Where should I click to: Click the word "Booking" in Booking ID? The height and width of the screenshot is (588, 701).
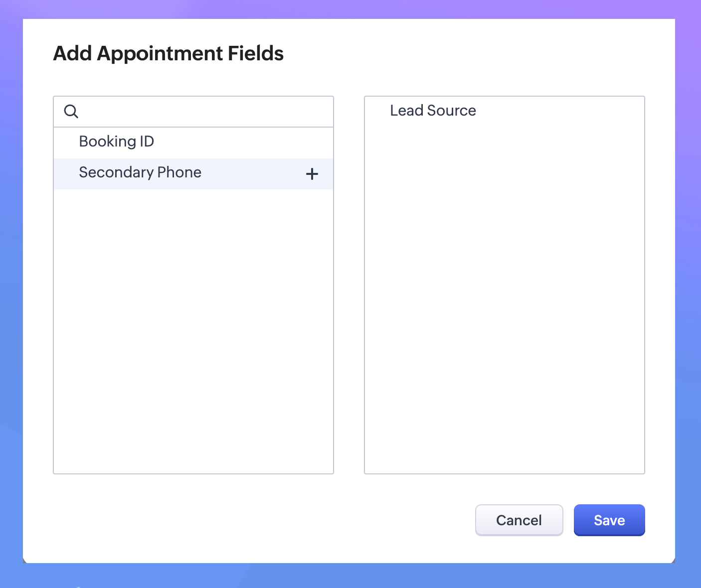click(108, 142)
